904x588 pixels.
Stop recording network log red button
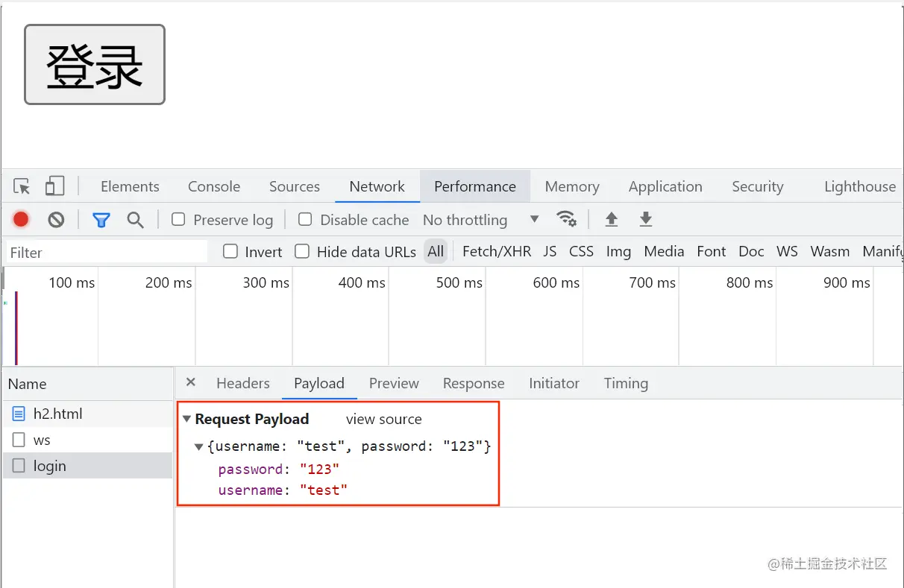click(21, 219)
